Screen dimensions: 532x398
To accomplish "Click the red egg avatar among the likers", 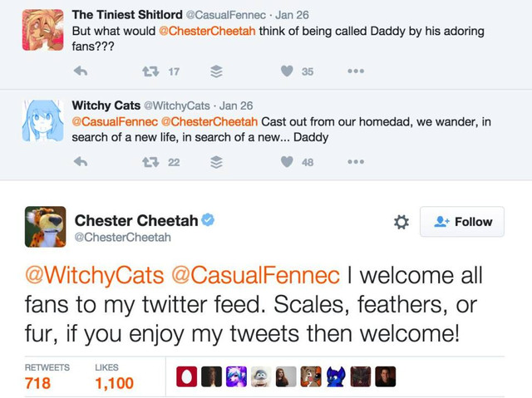I will click(x=186, y=376).
